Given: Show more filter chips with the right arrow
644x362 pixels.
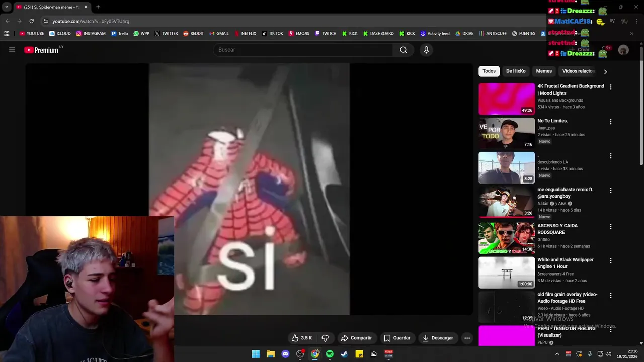Looking at the screenshot, I should point(605,72).
